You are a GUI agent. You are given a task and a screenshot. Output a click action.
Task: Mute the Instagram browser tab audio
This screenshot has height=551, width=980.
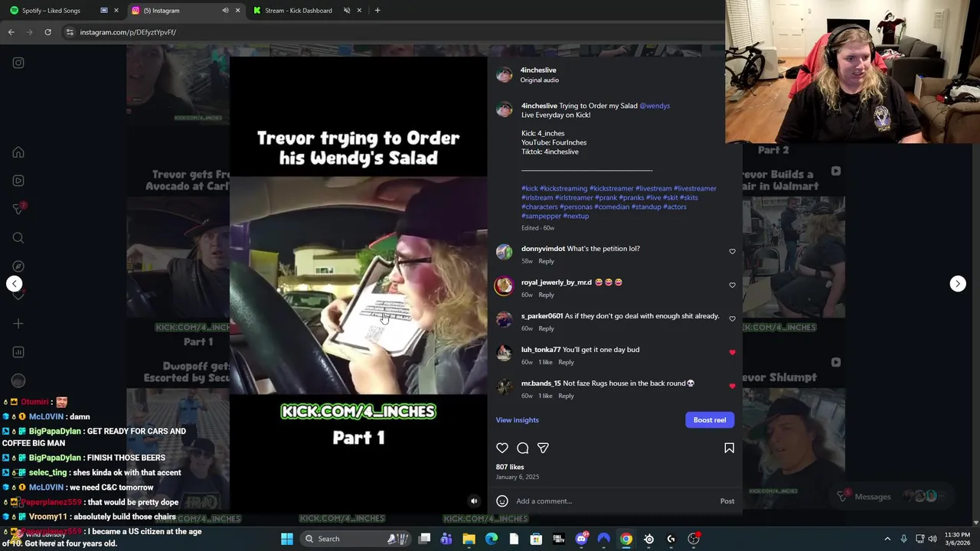coord(225,11)
